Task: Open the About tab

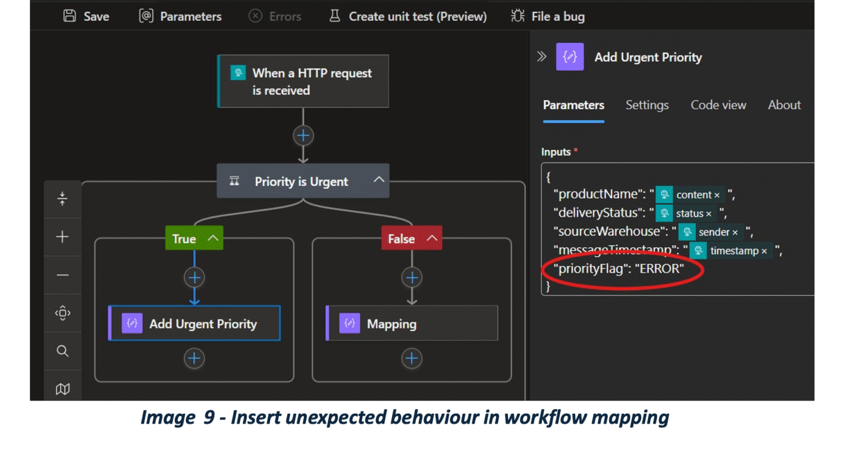Action: pos(784,105)
